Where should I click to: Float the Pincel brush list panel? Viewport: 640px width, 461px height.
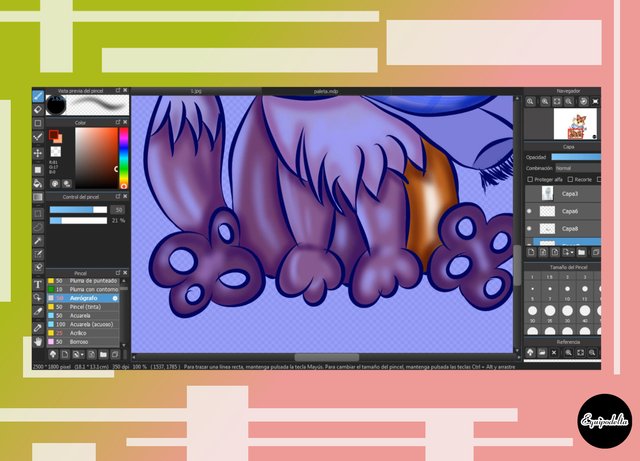pyautogui.click(x=118, y=272)
